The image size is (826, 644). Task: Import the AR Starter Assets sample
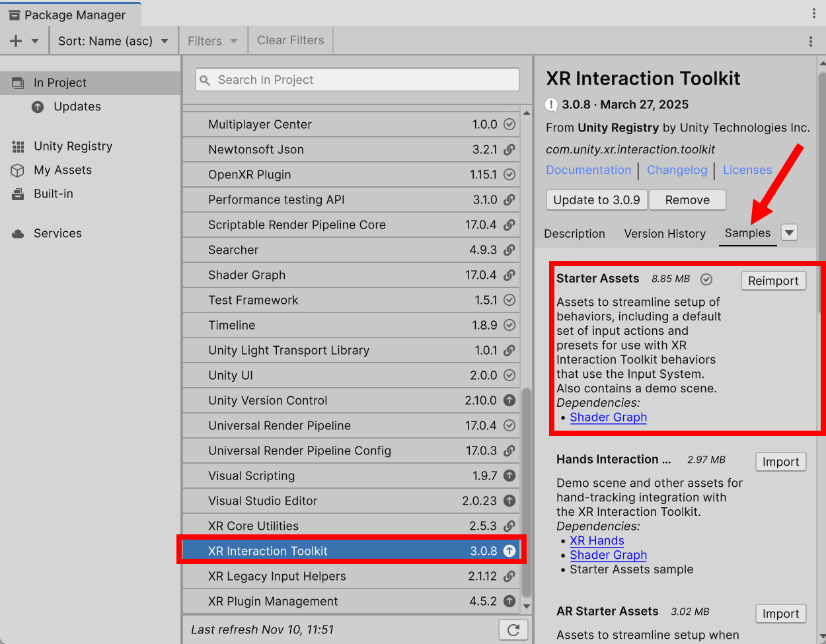click(780, 614)
